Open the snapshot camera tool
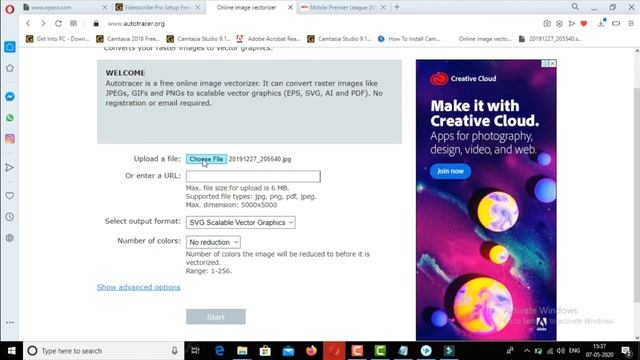 pos(547,24)
